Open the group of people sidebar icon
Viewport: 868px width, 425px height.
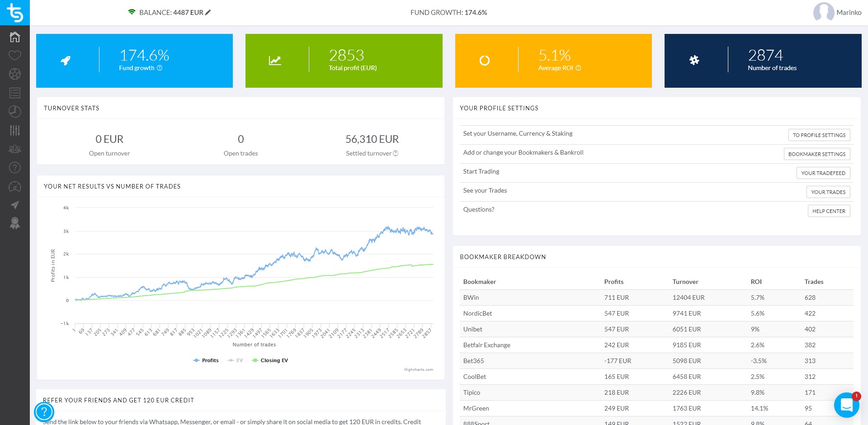pos(15,149)
